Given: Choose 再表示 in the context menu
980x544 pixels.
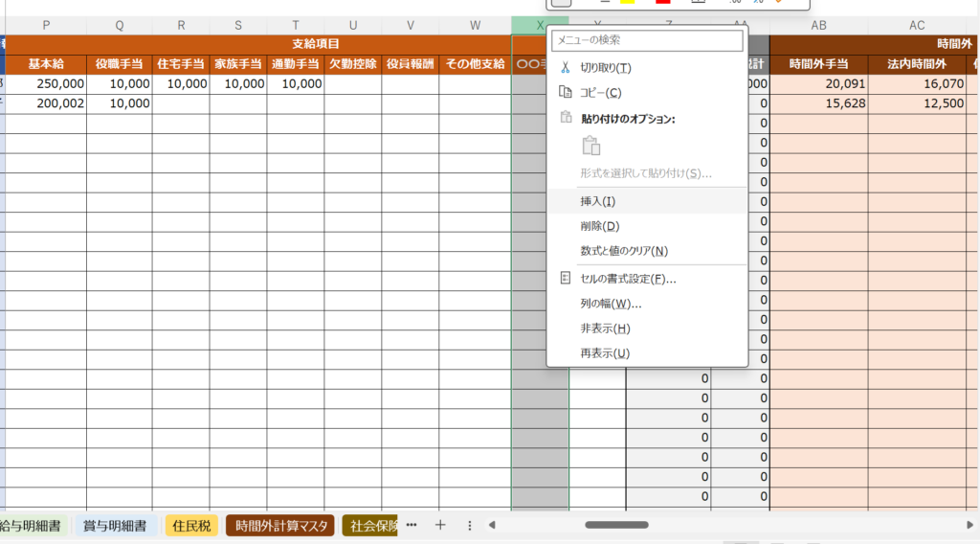Looking at the screenshot, I should [x=605, y=353].
